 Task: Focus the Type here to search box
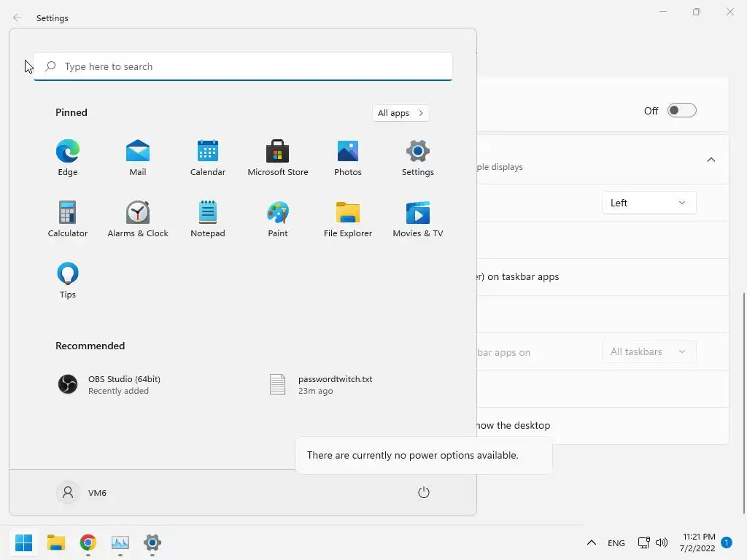[x=243, y=66]
